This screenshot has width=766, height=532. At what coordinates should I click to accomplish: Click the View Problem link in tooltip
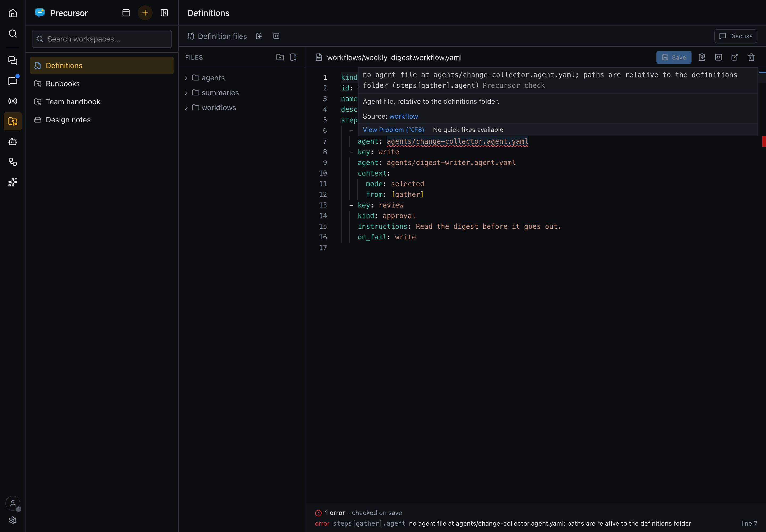(393, 130)
